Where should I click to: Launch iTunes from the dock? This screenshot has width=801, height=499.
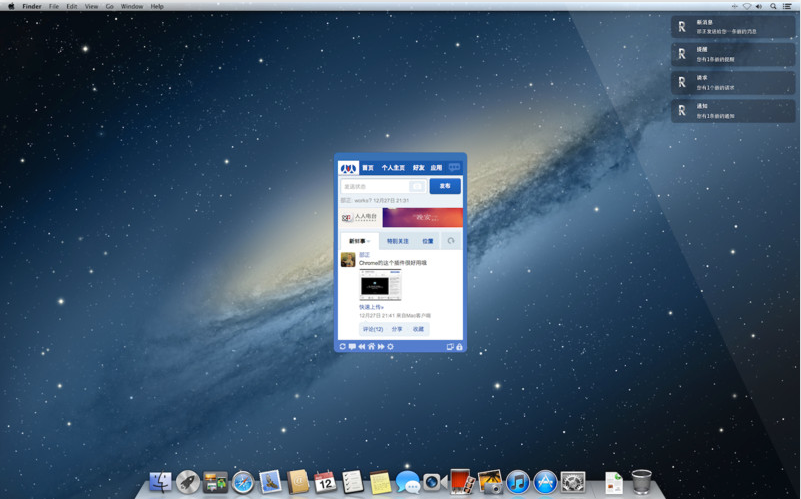click(x=517, y=482)
